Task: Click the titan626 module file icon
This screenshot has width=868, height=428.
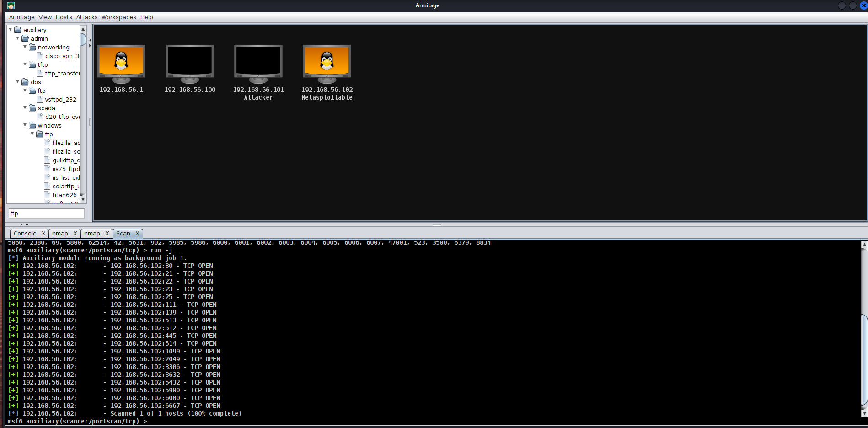Action: [x=47, y=195]
